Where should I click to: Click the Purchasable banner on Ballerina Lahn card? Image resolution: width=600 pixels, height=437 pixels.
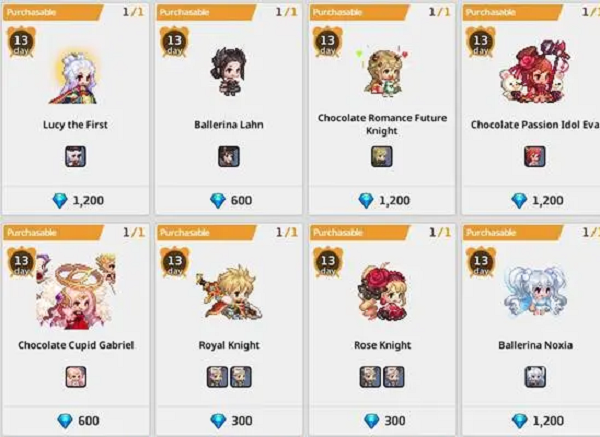point(206,13)
